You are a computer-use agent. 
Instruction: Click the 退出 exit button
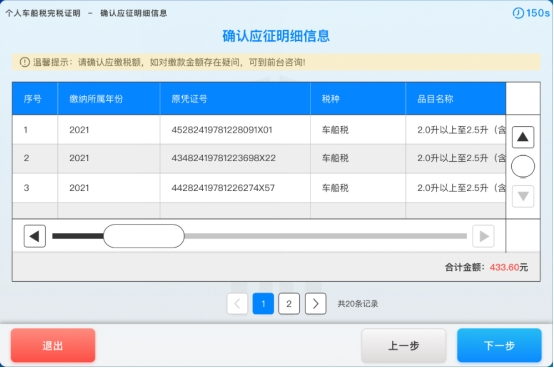pos(53,345)
